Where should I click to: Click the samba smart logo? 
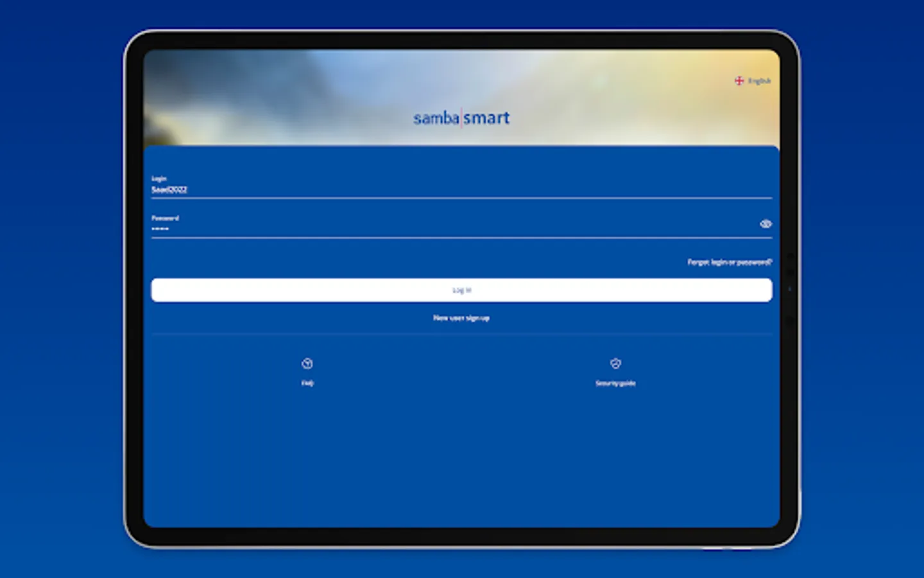(461, 118)
